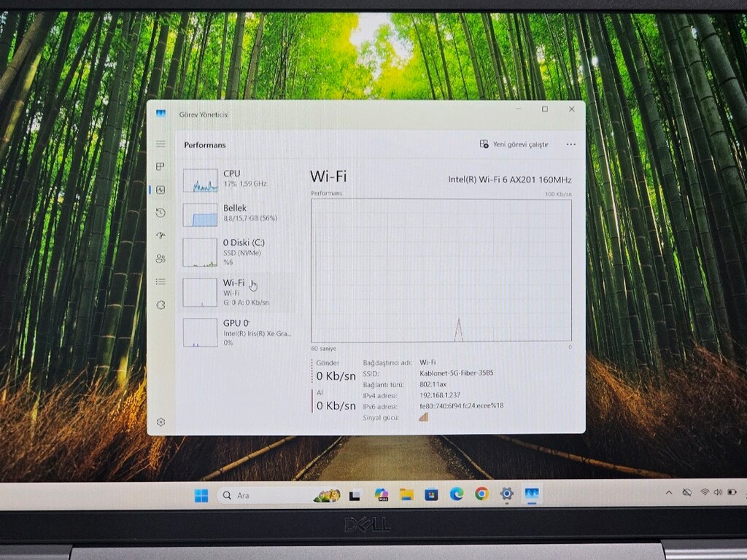Viewport: 747px width, 560px height.
Task: Launch Microsoft Edge from the taskbar
Action: click(x=457, y=494)
